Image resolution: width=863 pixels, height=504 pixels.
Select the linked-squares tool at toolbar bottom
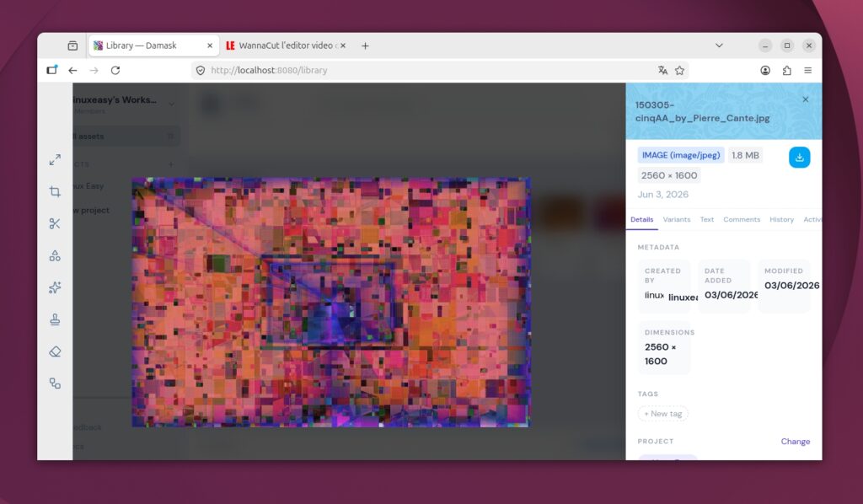coord(55,383)
